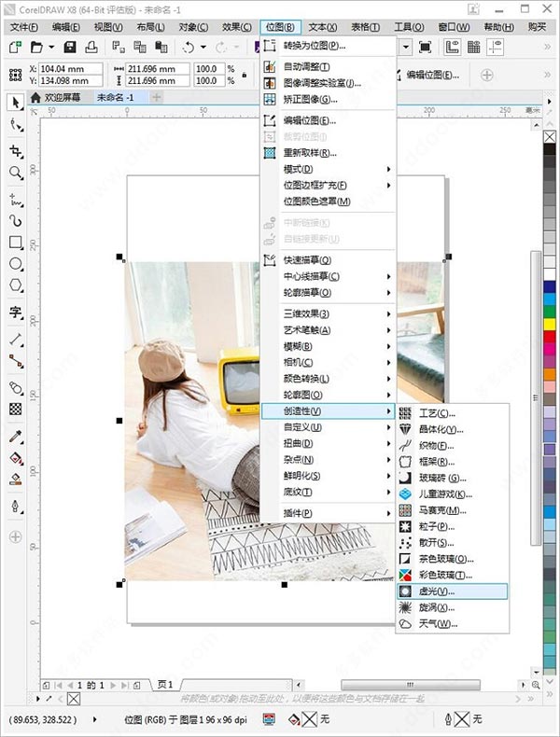Choose the Rectangle tool
This screenshot has height=737, width=560.
pyautogui.click(x=16, y=243)
